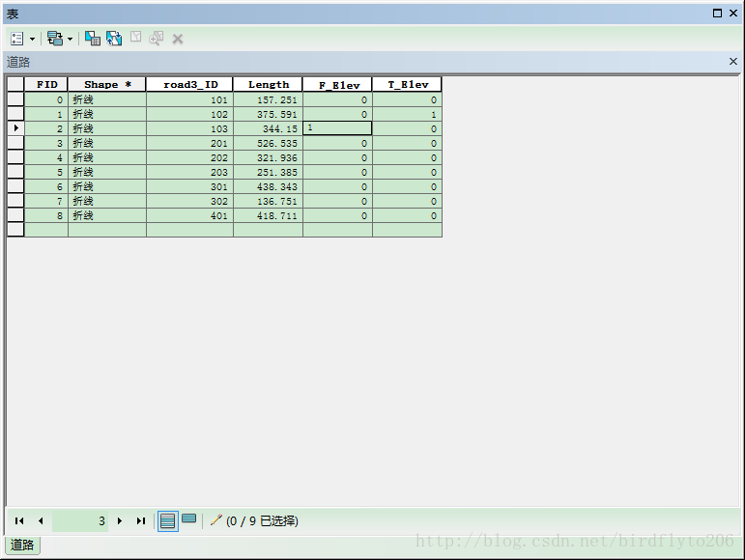Select the Length column header

268,84
